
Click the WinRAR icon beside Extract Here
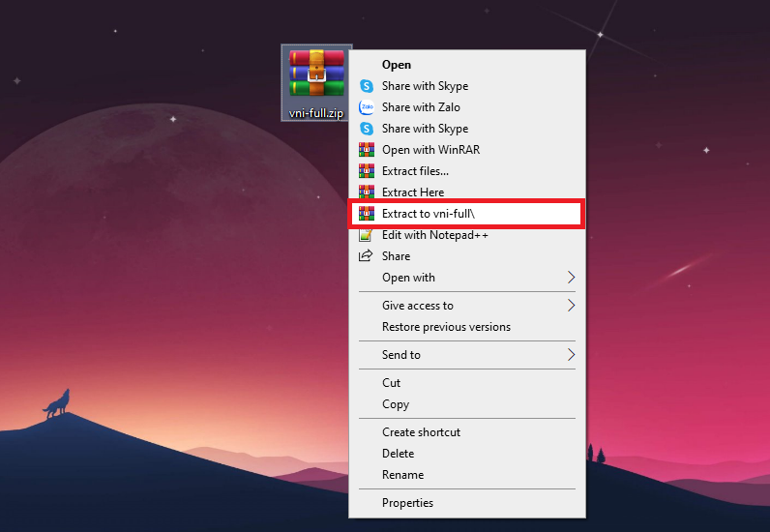coord(367,192)
